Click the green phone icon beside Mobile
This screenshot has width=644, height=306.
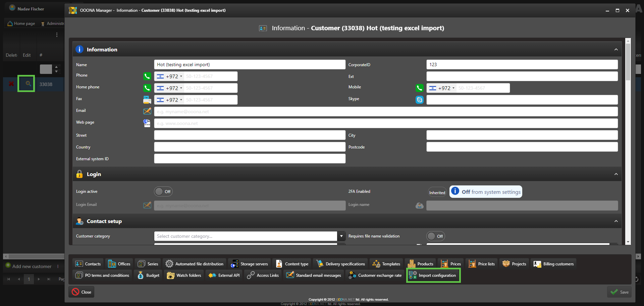pyautogui.click(x=419, y=88)
